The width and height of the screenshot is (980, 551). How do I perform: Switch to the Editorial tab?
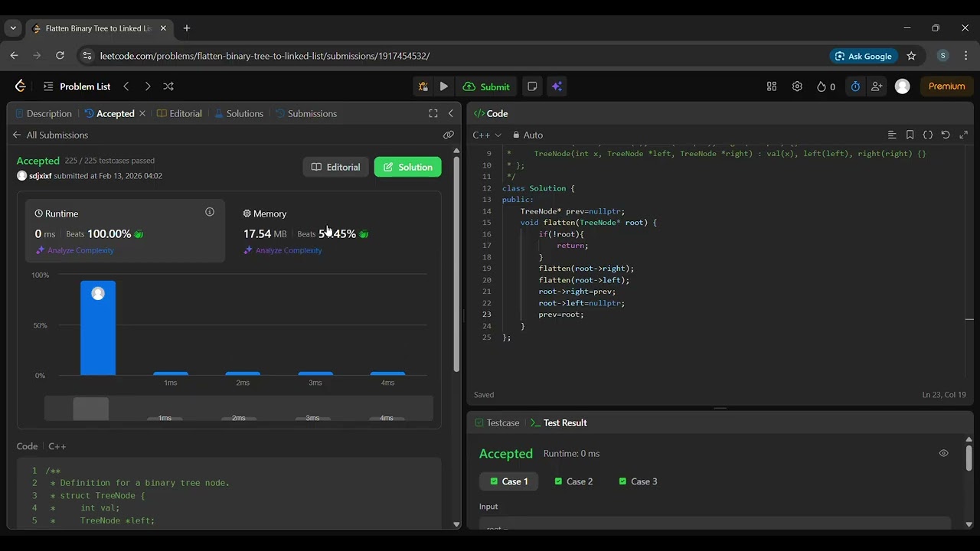tap(179, 113)
